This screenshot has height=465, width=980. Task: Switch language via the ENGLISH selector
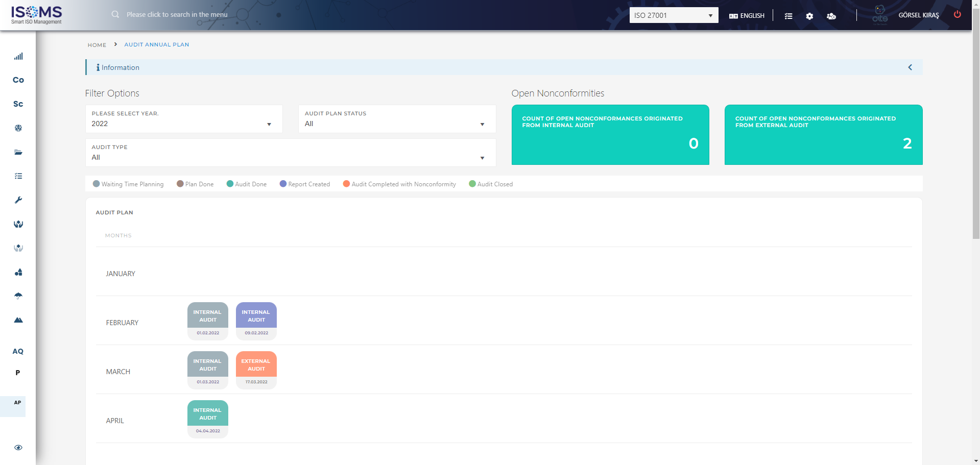click(747, 15)
